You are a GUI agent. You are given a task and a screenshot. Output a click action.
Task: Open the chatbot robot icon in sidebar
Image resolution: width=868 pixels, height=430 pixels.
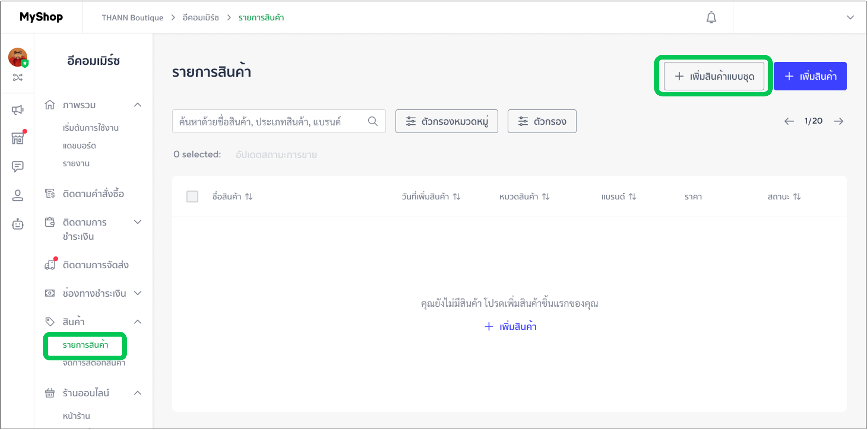point(17,224)
